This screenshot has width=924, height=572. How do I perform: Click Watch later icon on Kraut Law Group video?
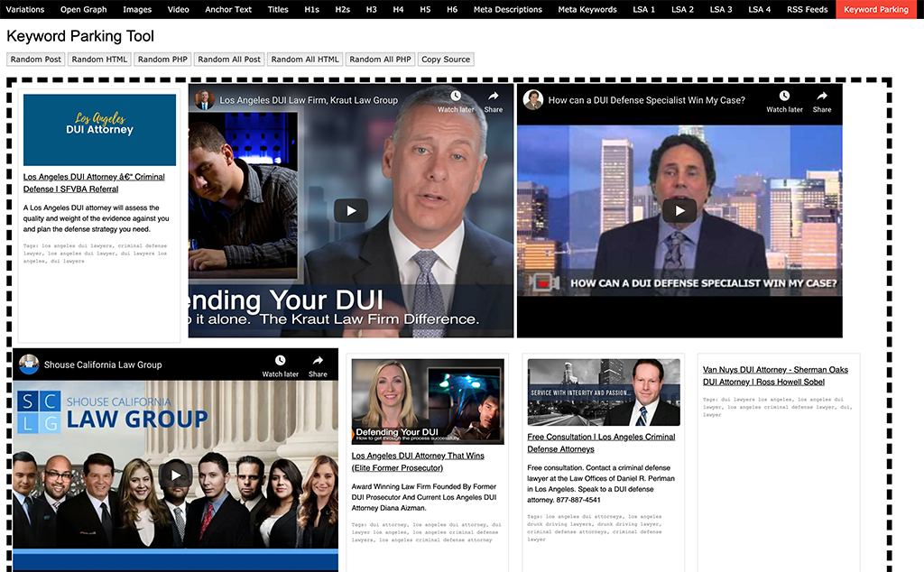click(456, 96)
